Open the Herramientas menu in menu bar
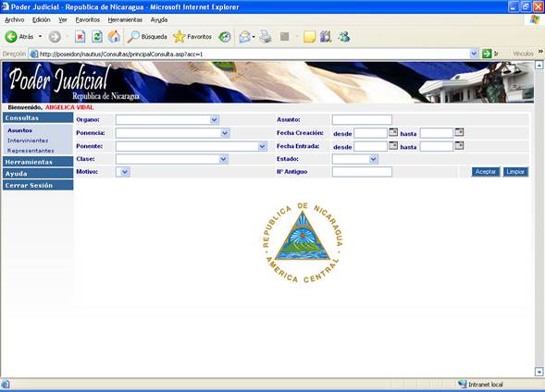 point(125,19)
